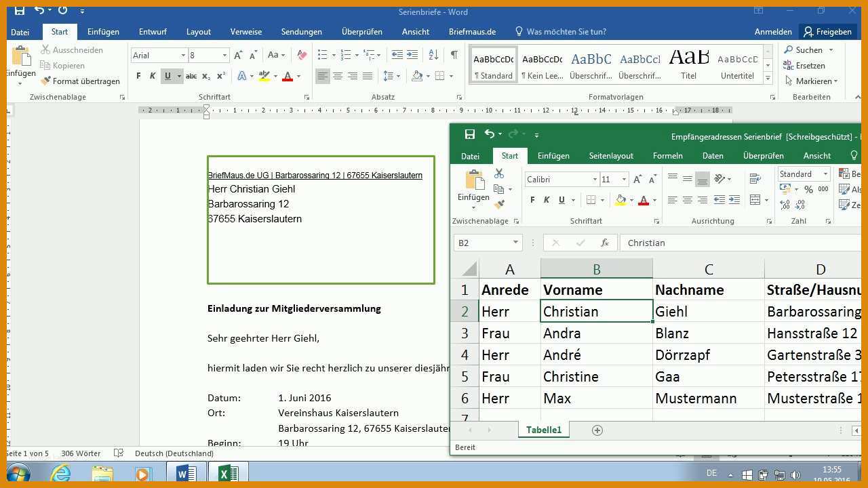Open Excel name box dropdown arrow

(x=515, y=243)
